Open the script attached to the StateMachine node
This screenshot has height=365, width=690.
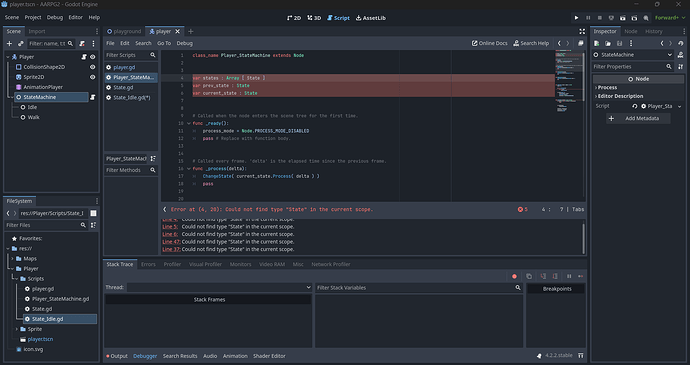93,97
